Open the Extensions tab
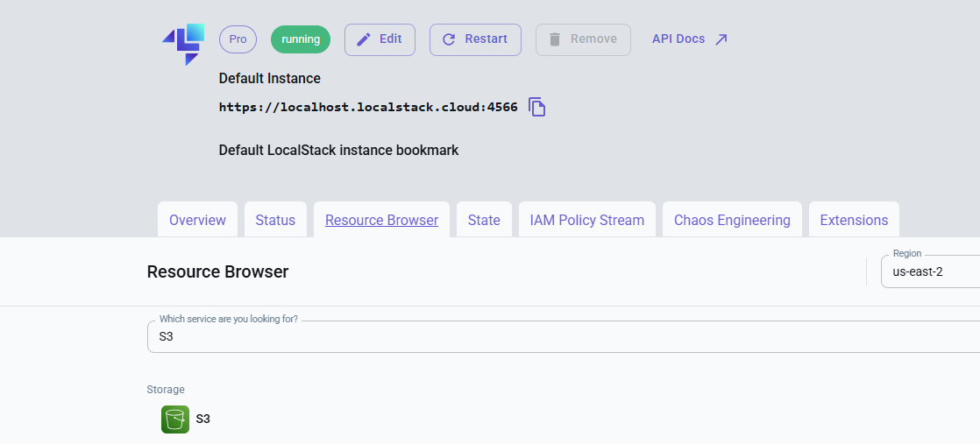The width and height of the screenshot is (980, 444). (x=854, y=220)
